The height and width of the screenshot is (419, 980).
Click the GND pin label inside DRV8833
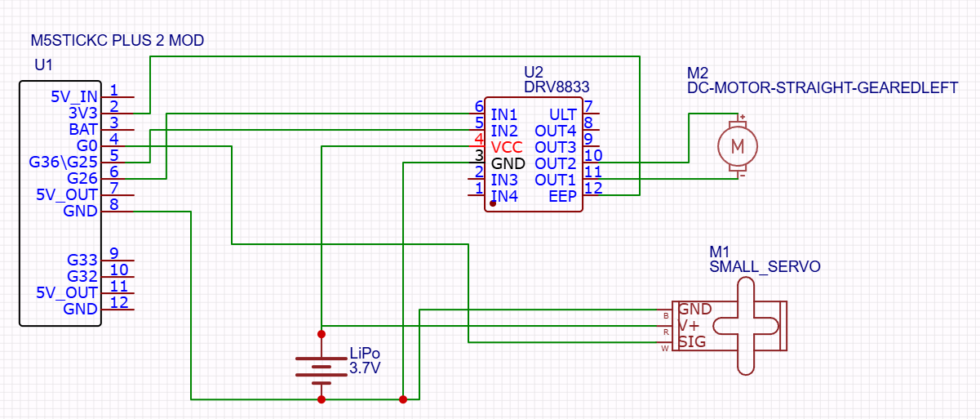[508, 163]
